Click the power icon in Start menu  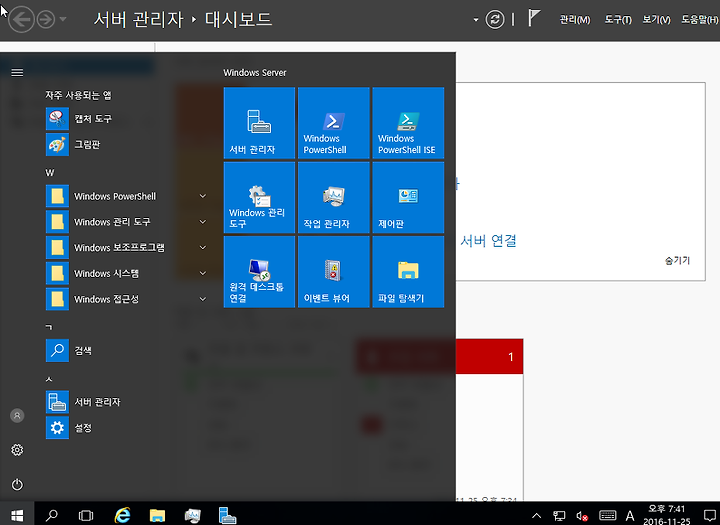17,484
